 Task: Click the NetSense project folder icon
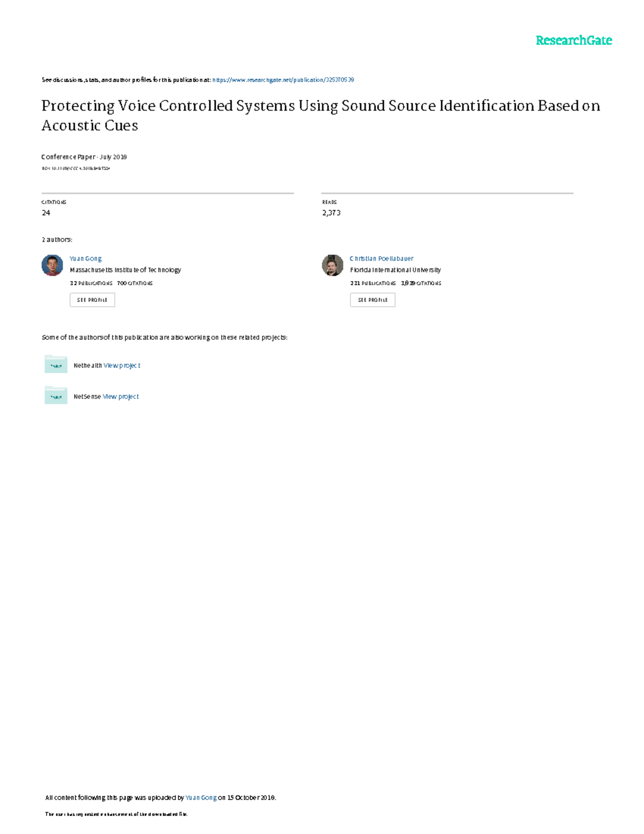pyautogui.click(x=56, y=396)
